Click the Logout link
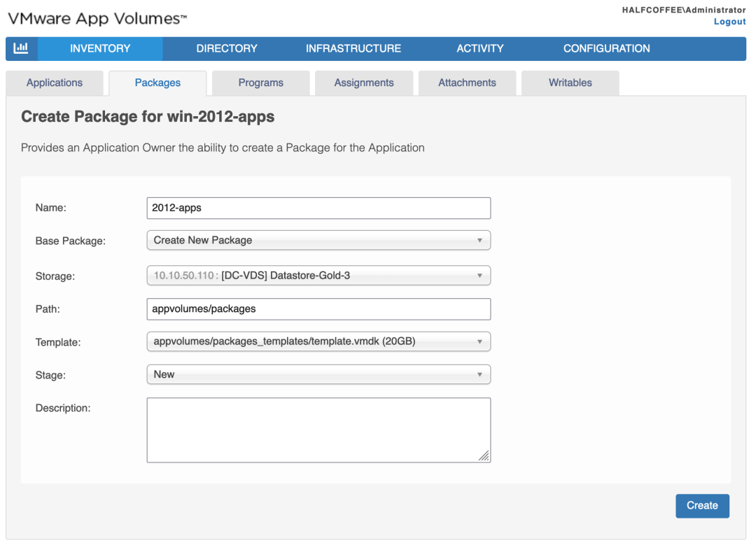 729,22
